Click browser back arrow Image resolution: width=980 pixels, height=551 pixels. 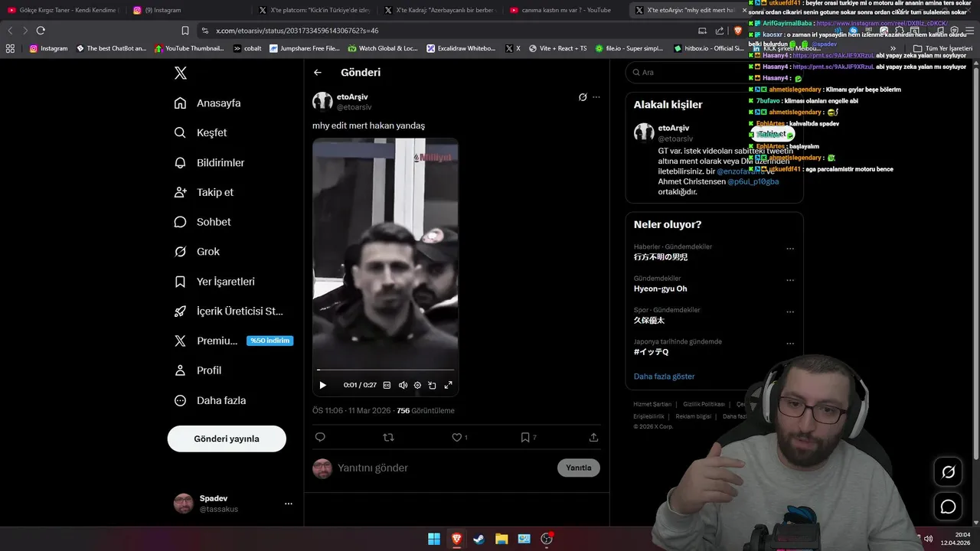click(x=10, y=31)
